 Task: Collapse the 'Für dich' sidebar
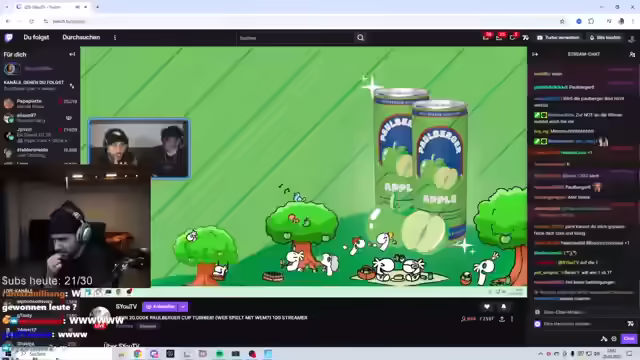click(x=72, y=54)
